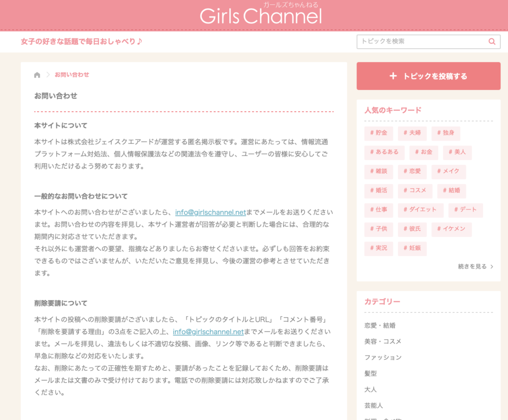508x420 pixels.
Task: Go to the ファッション category
Action: coord(383,357)
